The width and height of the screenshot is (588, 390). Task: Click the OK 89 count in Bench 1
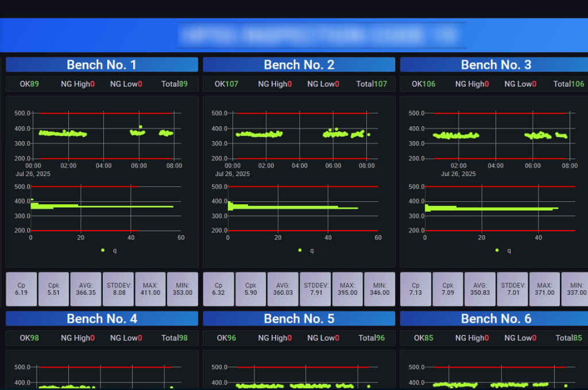click(x=29, y=84)
